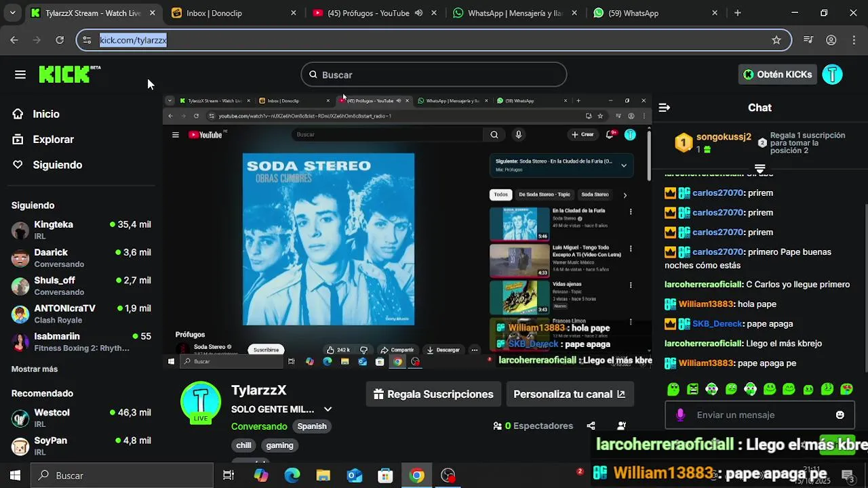Open a new Chrome tab

tap(737, 13)
